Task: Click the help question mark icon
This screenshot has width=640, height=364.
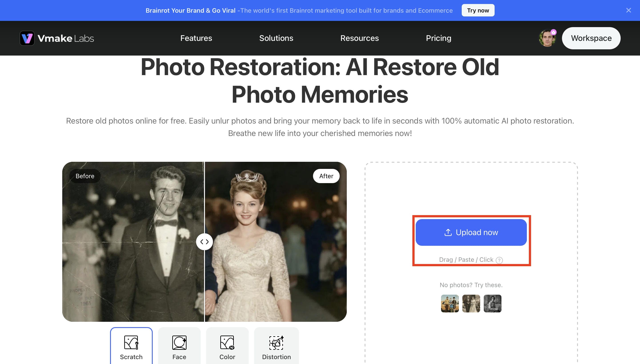Action: coord(499,260)
